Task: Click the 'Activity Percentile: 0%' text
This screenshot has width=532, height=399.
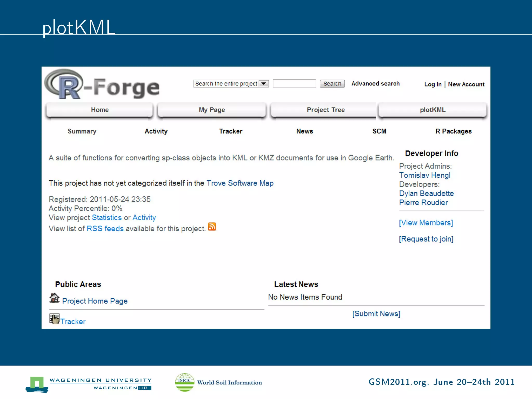Action: (x=85, y=208)
